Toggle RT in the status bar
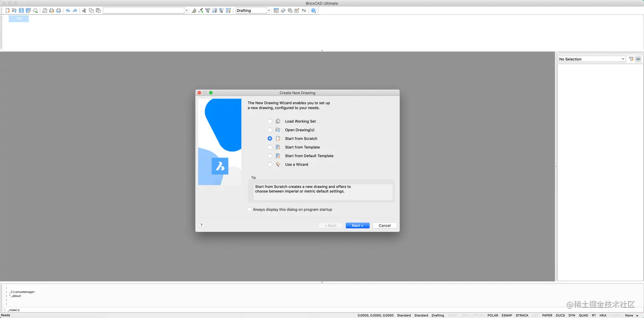This screenshot has width=644, height=318. [x=594, y=315]
